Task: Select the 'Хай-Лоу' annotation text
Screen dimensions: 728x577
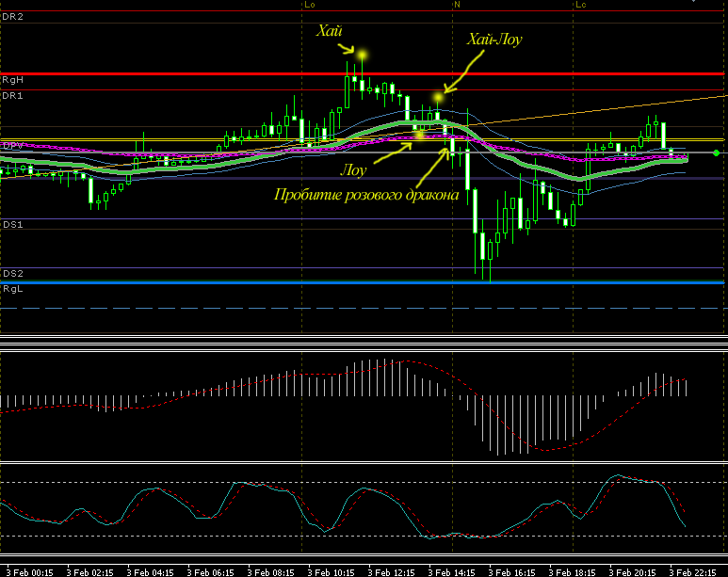Action: (x=494, y=39)
